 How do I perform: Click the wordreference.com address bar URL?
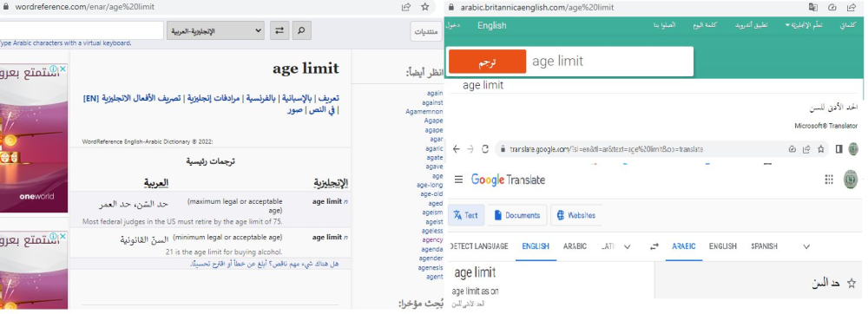click(x=85, y=7)
